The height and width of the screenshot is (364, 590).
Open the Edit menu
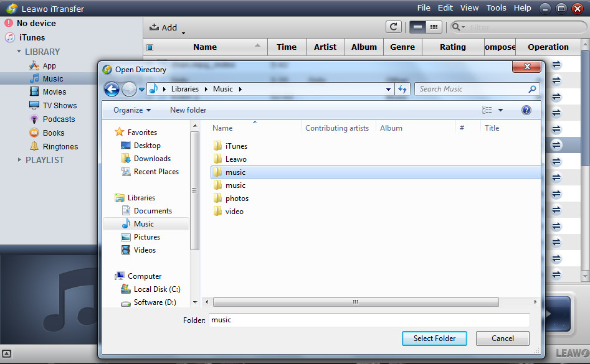445,8
